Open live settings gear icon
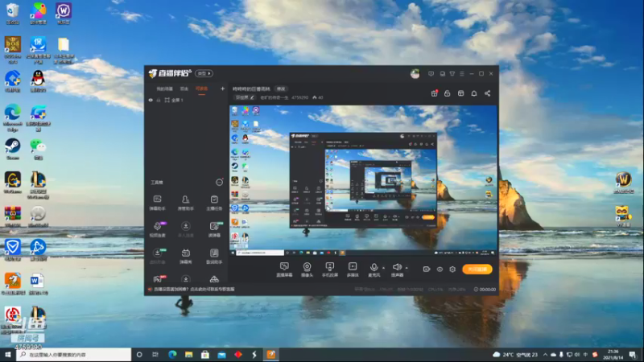This screenshot has width=644, height=362. click(452, 269)
